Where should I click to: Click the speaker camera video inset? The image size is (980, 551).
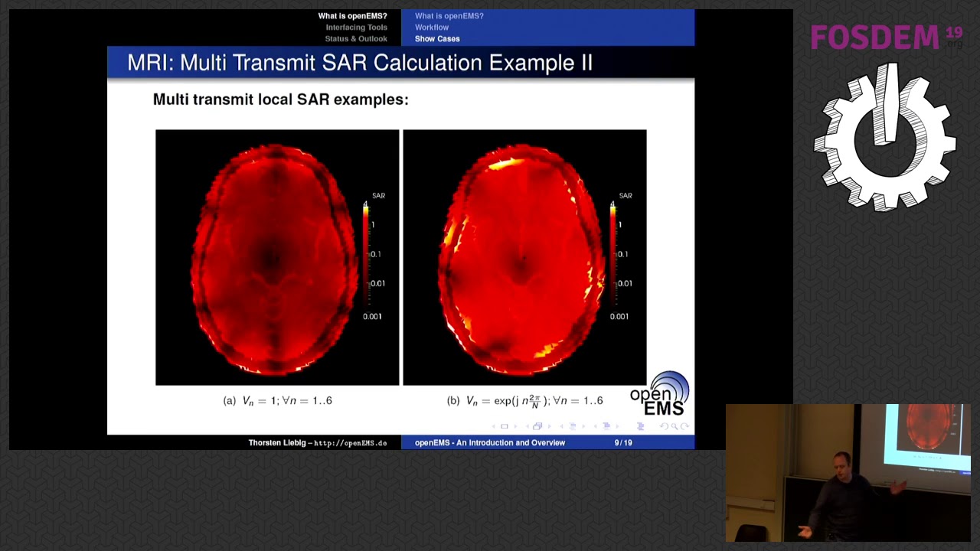[x=848, y=473]
